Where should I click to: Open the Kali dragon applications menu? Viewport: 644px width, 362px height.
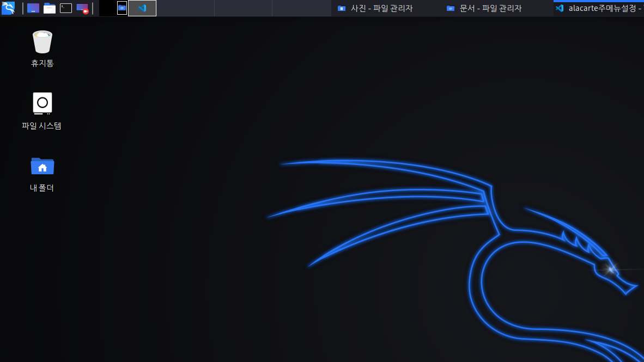click(8, 8)
